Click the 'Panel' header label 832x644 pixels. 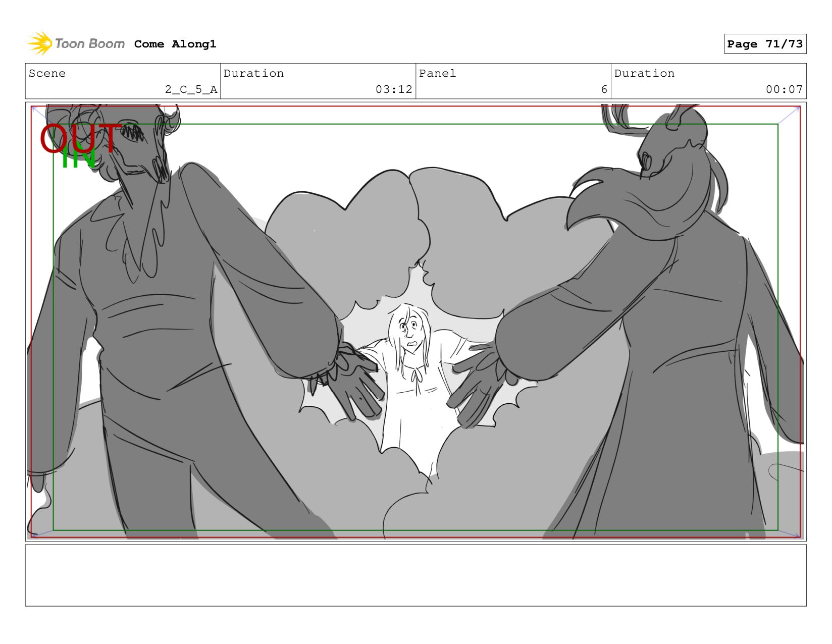(437, 73)
